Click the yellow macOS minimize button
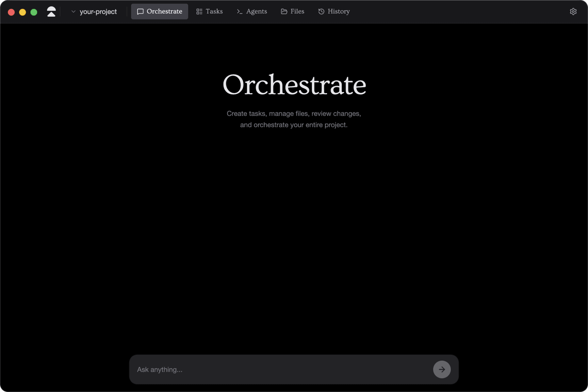The width and height of the screenshot is (588, 392). click(22, 11)
